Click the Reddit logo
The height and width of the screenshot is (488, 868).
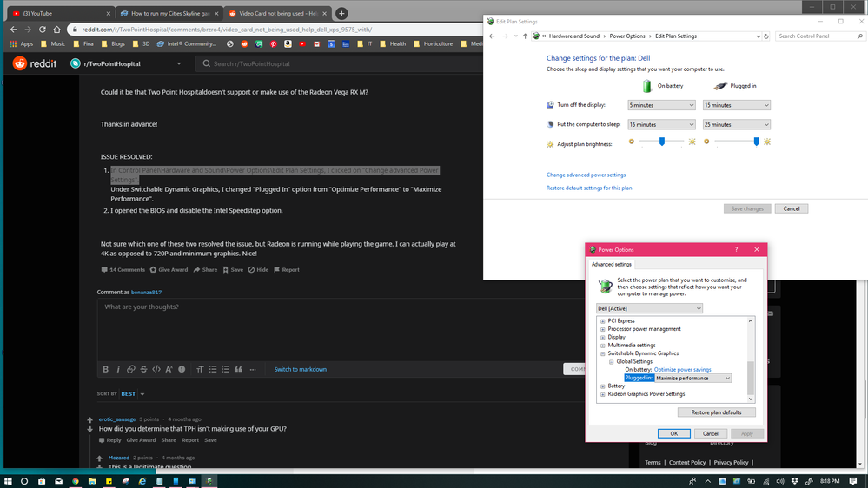pos(35,63)
